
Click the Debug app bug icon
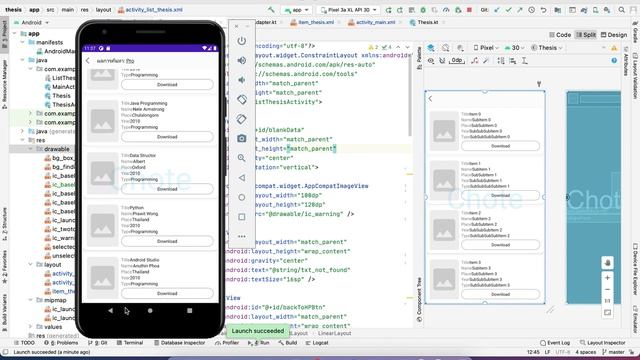(x=423, y=9)
